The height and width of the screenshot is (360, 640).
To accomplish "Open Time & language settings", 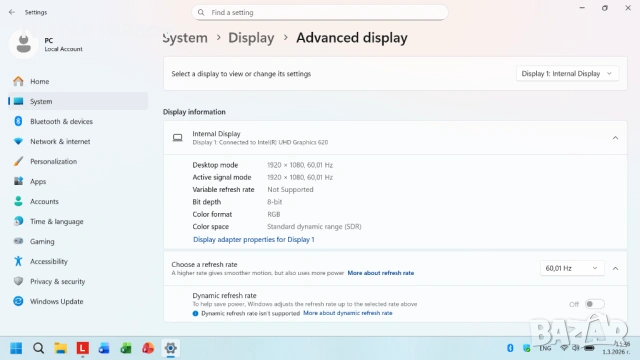I will pos(78,221).
